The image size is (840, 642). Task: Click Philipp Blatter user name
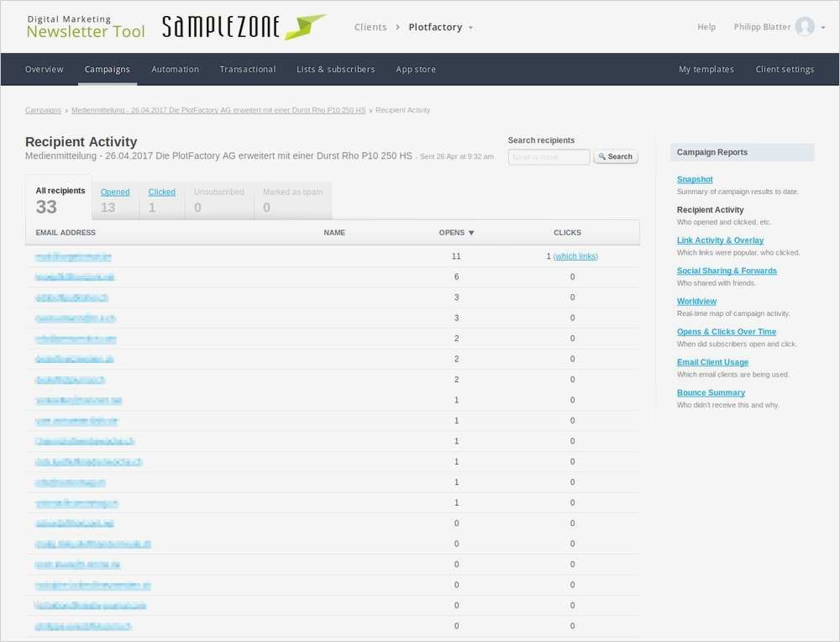[762, 27]
